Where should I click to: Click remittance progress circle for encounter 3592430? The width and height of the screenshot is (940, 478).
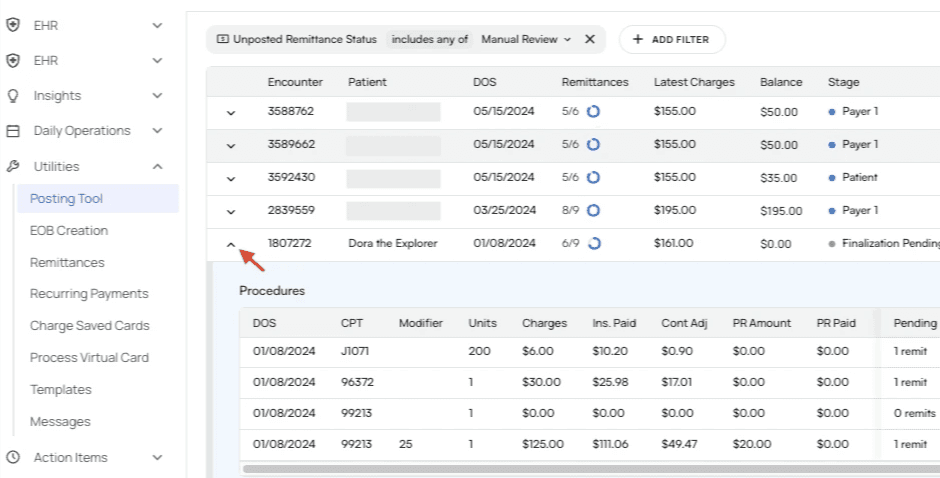593,178
